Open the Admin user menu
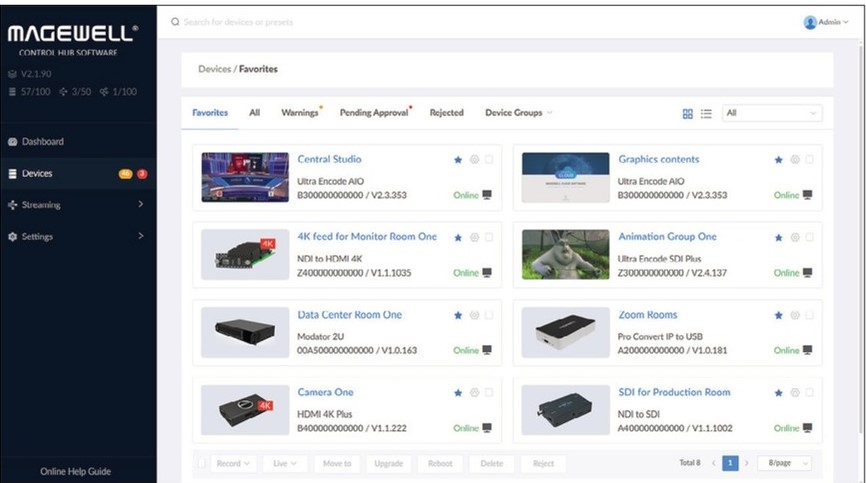The width and height of the screenshot is (866, 483). tap(825, 22)
